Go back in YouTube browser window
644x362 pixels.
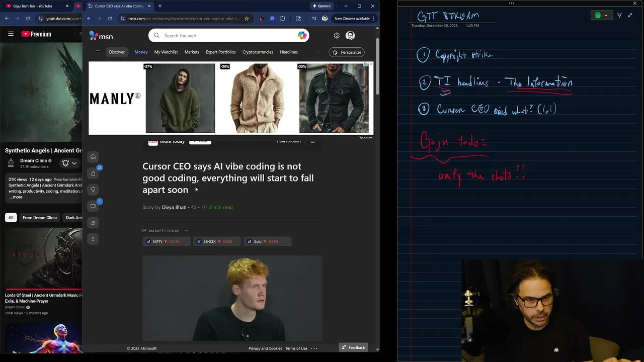point(7,19)
